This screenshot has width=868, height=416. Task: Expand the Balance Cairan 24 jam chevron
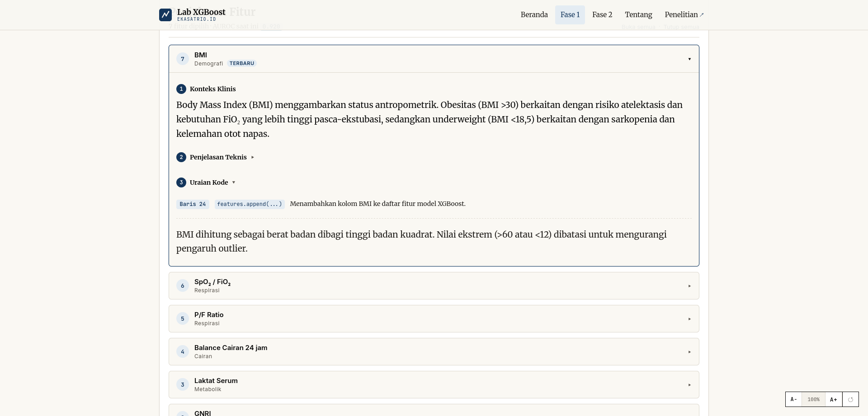pyautogui.click(x=689, y=352)
